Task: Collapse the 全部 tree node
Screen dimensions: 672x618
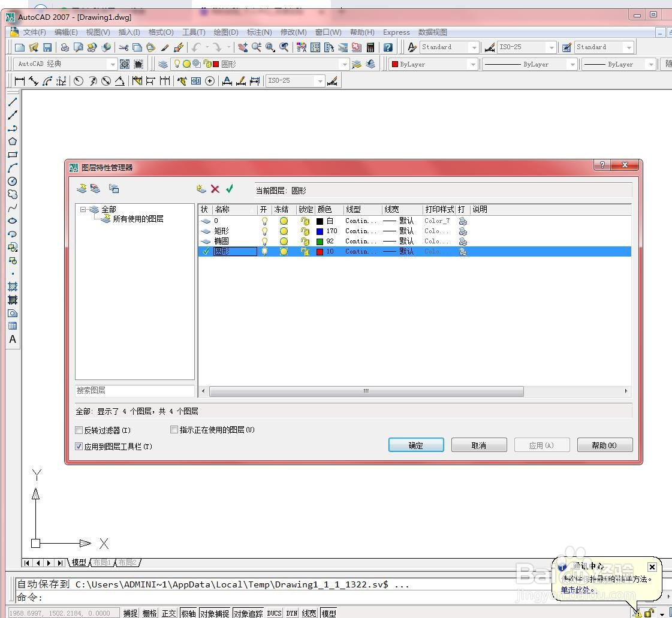Action: point(83,210)
